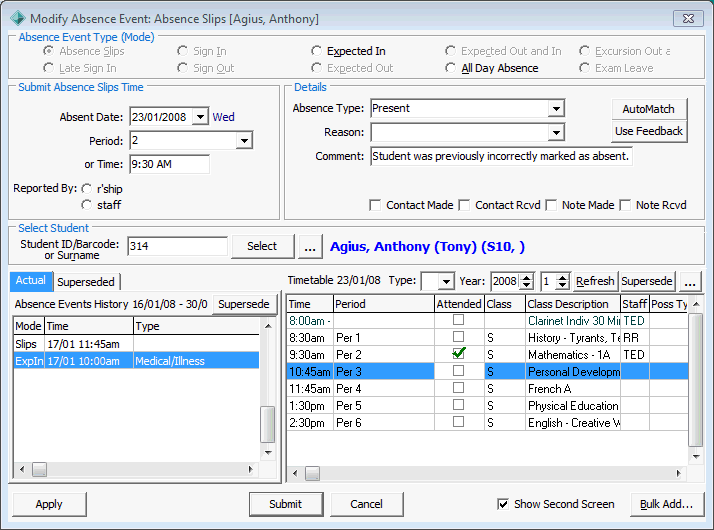Click the timetable Refresh button

click(595, 281)
